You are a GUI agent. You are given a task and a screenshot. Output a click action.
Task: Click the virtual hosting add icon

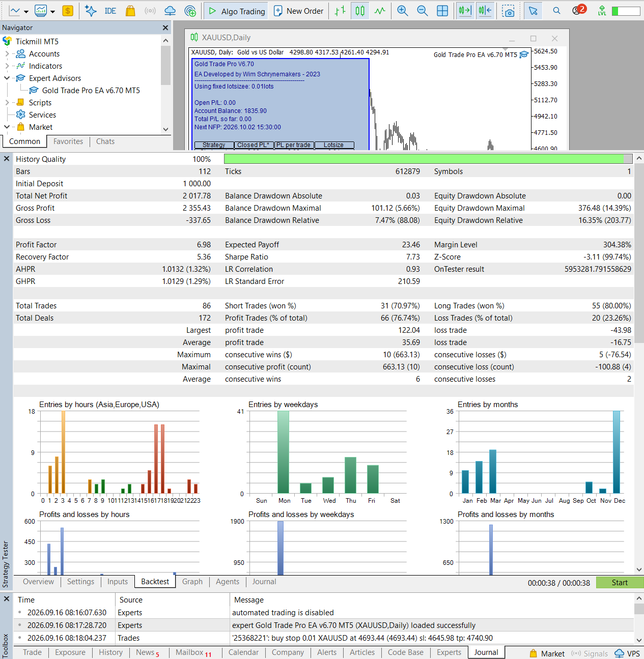(x=190, y=11)
